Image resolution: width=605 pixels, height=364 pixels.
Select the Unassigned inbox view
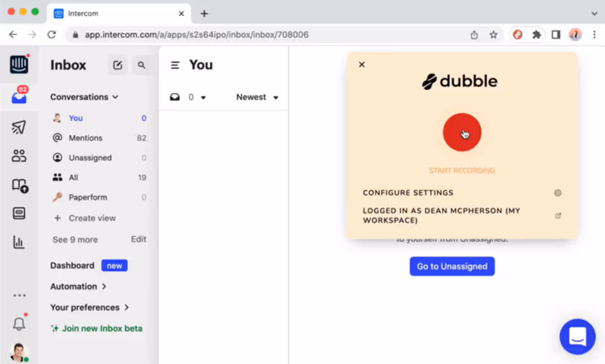(x=100, y=158)
